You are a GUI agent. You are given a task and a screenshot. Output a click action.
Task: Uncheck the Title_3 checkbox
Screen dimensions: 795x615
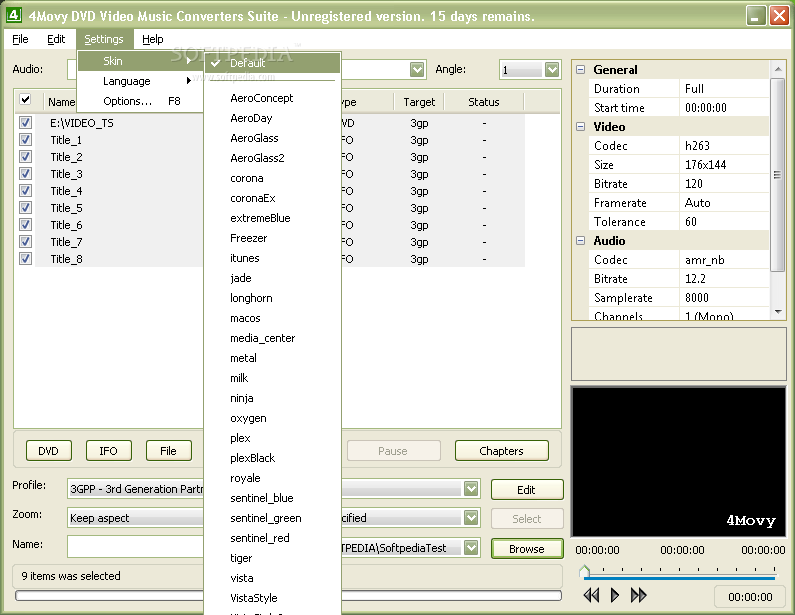[25, 174]
